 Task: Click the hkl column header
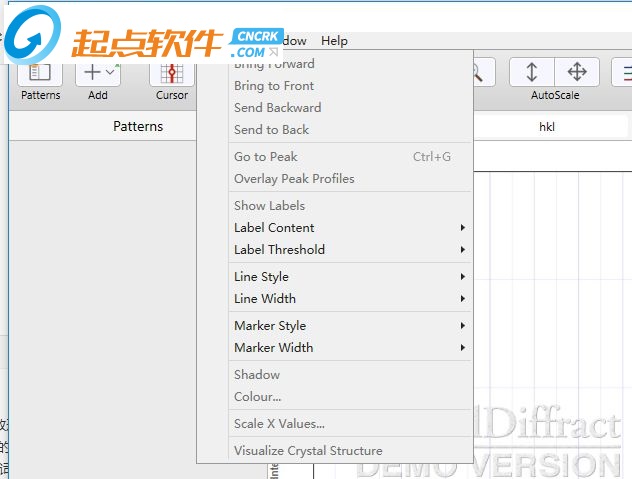pos(547,127)
